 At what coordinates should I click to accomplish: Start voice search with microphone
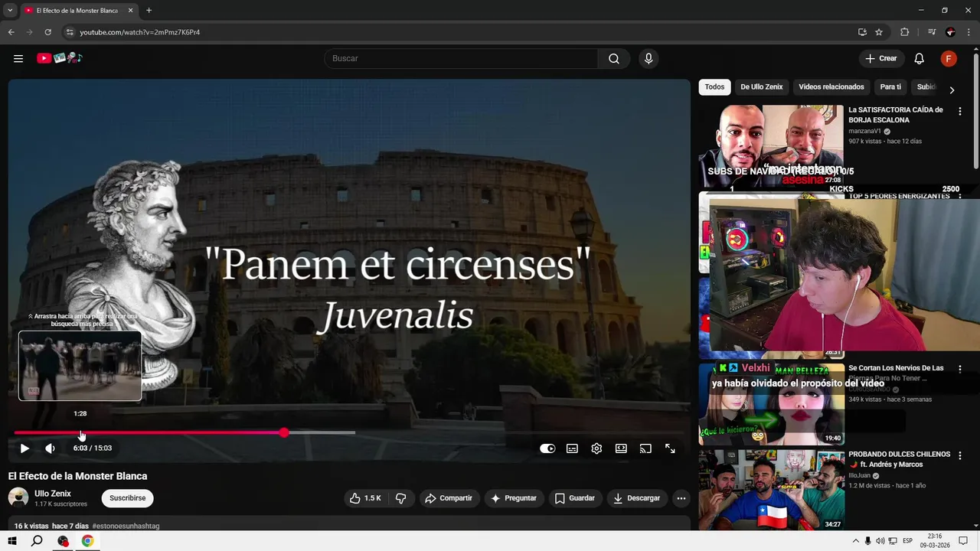[x=648, y=59]
